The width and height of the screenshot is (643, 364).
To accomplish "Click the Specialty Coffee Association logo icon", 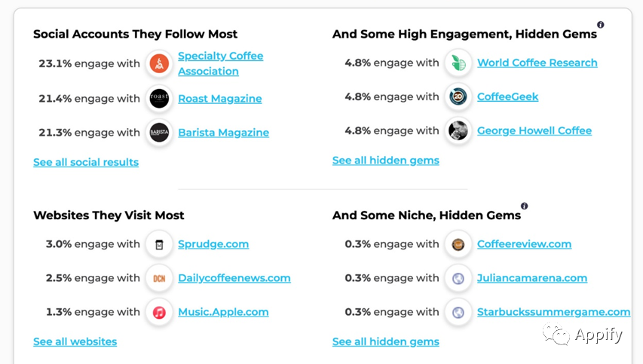I will pos(159,63).
